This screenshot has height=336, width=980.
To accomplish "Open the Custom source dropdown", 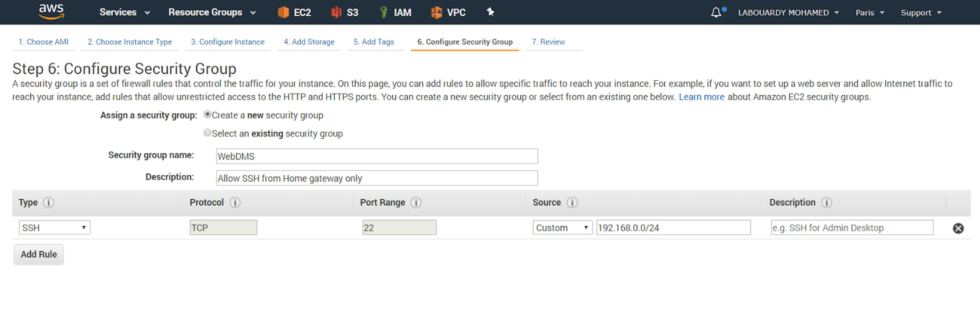I will pos(562,228).
